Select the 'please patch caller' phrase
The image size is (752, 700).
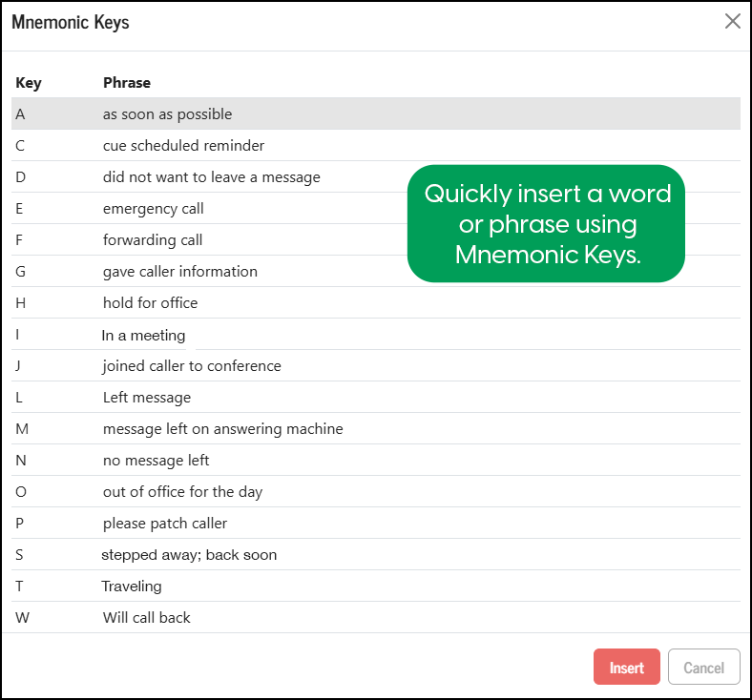coord(165,524)
